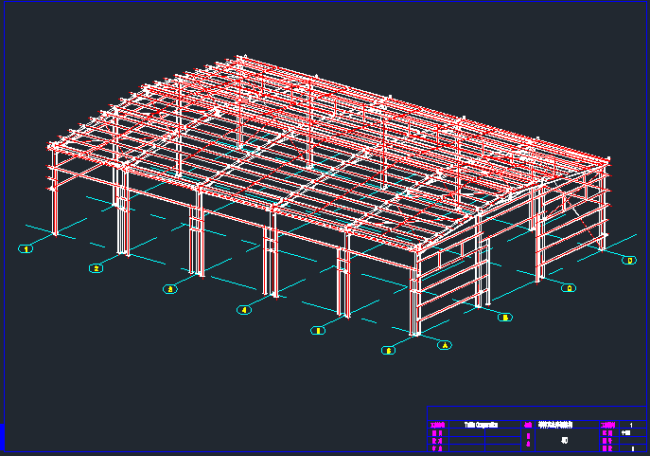Click grid bubble number 6
Image resolution: width=650 pixels, height=456 pixels.
click(390, 350)
